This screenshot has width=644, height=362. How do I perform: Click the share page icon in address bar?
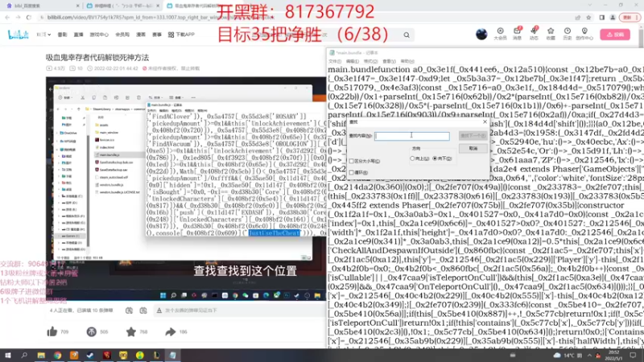point(578,18)
